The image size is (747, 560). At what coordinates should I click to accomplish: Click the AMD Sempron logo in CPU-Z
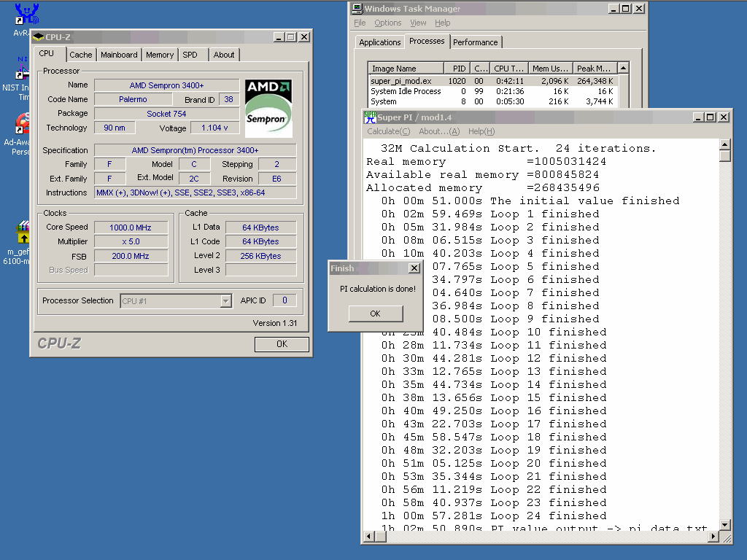pos(268,108)
